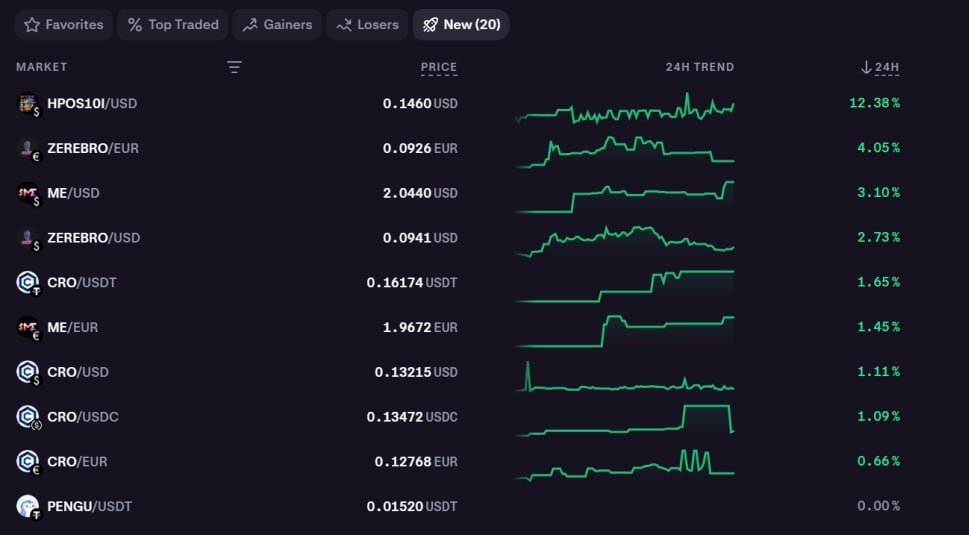Image resolution: width=969 pixels, height=535 pixels.
Task: Click price 0.13472 USDC
Action: (x=412, y=417)
